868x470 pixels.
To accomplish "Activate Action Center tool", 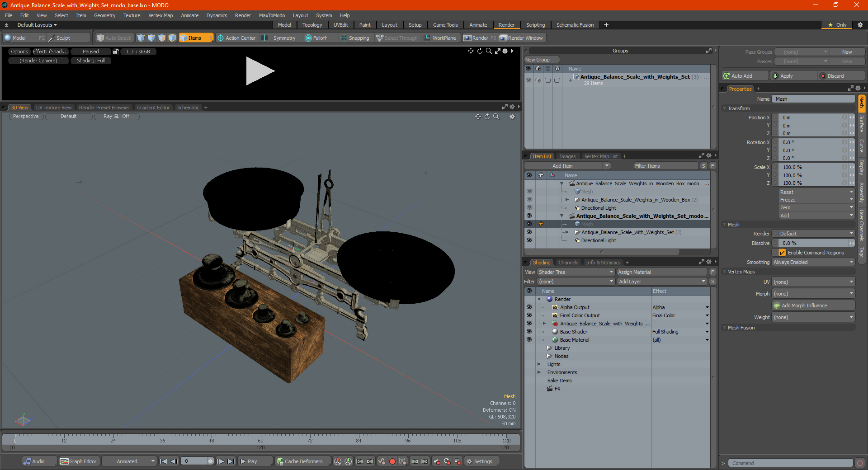I will 236,38.
